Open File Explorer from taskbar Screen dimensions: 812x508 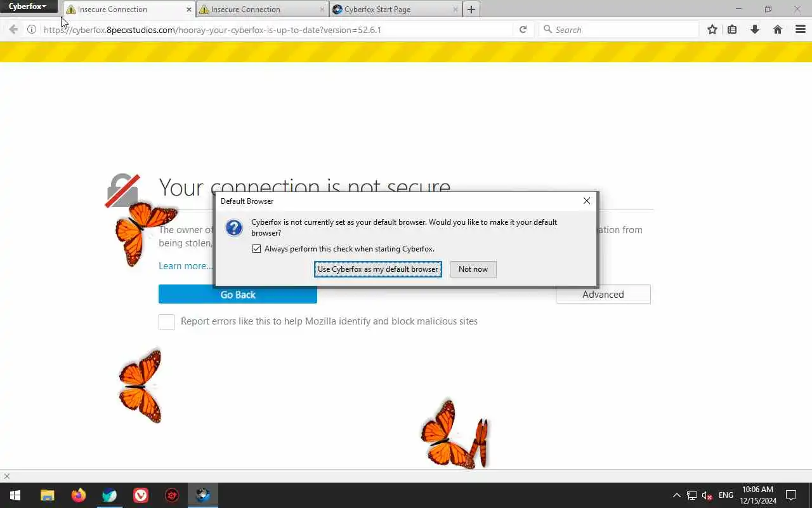48,495
